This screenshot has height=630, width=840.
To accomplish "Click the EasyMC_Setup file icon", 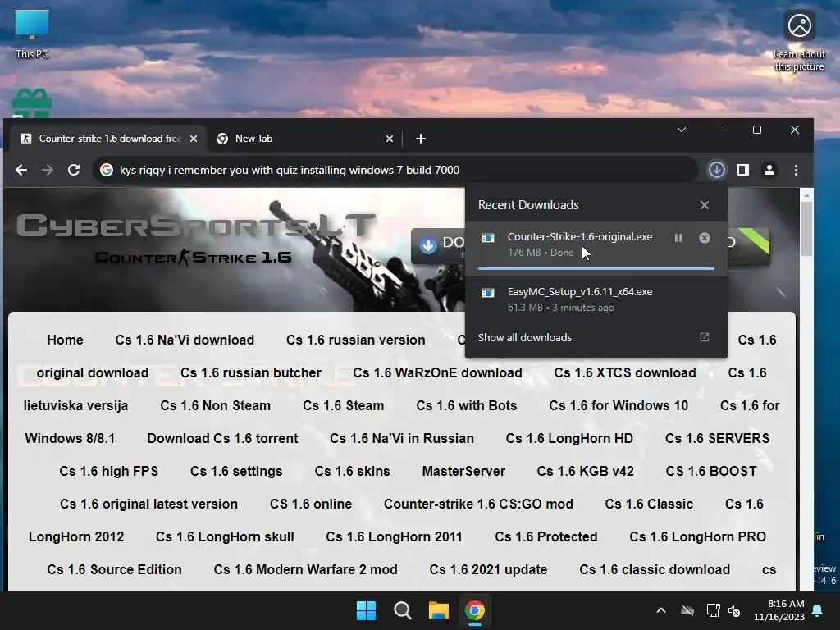I will pos(488,293).
